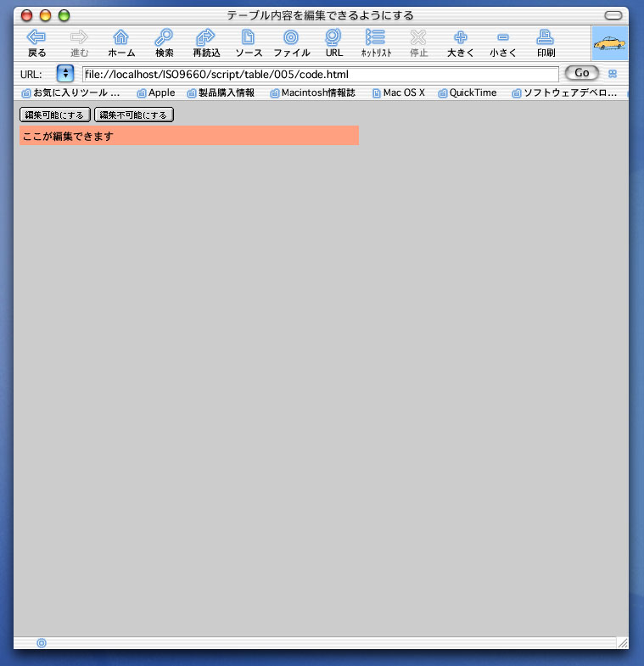Open the URL history popup selector
Viewport: 644px width, 666px height.
[x=65, y=74]
